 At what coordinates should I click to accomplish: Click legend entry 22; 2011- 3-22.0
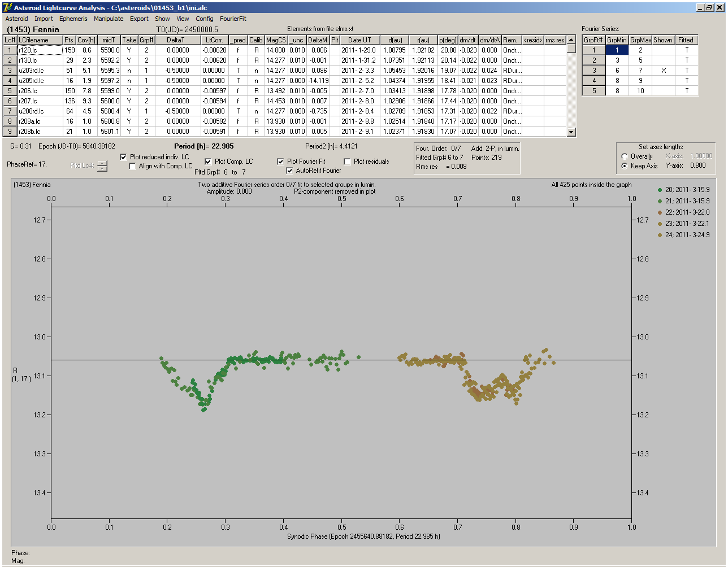[683, 212]
